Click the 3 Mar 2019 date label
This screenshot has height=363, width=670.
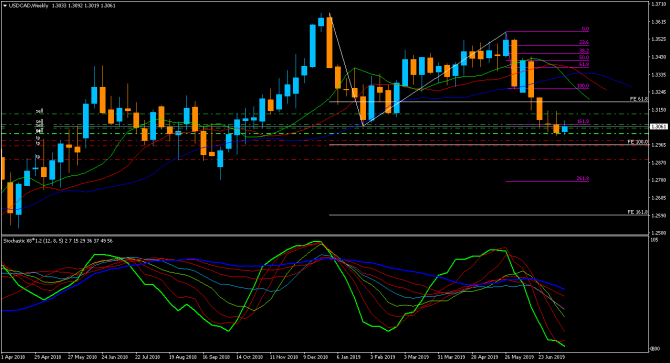[x=416, y=357]
